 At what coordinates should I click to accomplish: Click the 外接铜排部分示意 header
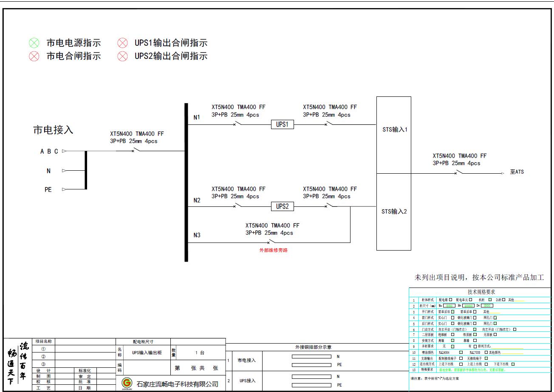(313, 347)
